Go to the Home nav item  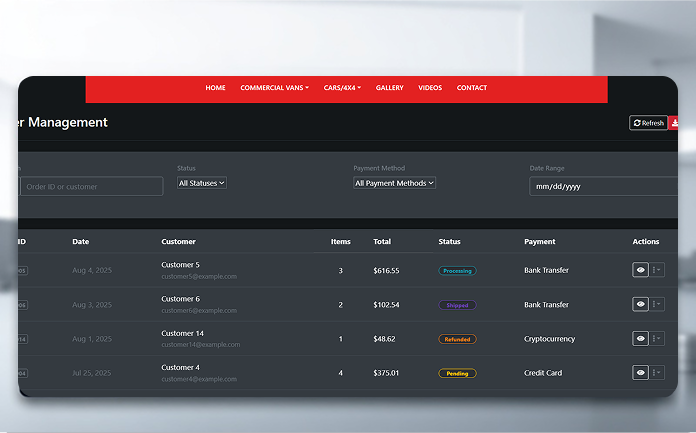(x=215, y=88)
